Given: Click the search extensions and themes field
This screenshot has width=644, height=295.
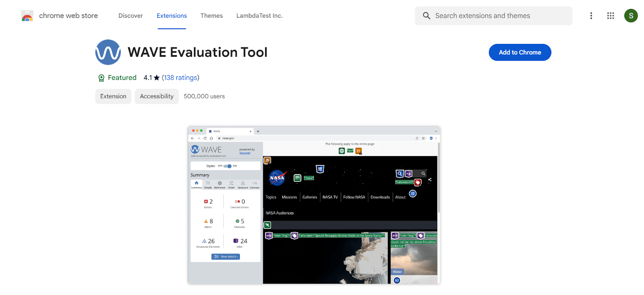Looking at the screenshot, I should [493, 16].
